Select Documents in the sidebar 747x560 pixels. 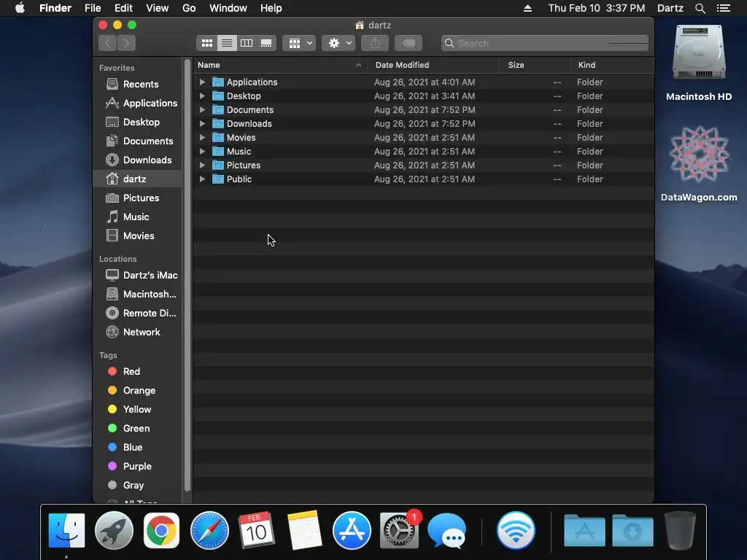[138, 141]
